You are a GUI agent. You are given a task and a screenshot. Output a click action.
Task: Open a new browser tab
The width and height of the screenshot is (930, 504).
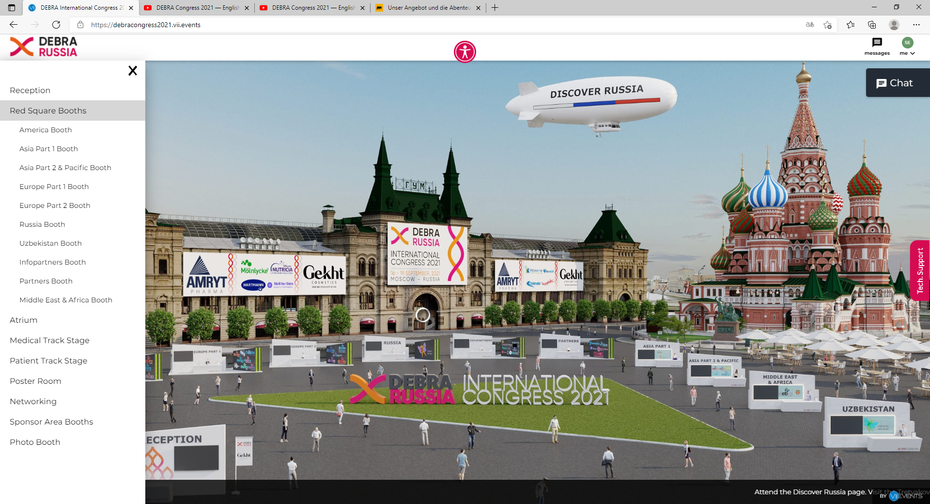[x=495, y=8]
